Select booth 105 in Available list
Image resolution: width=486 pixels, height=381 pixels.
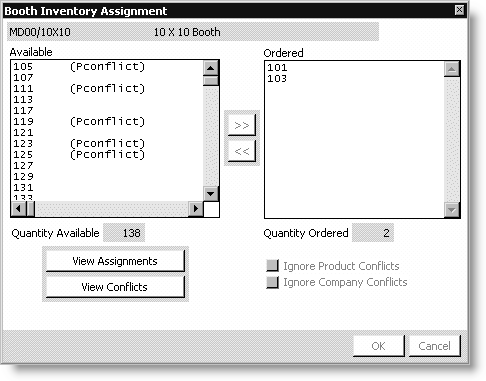point(107,66)
